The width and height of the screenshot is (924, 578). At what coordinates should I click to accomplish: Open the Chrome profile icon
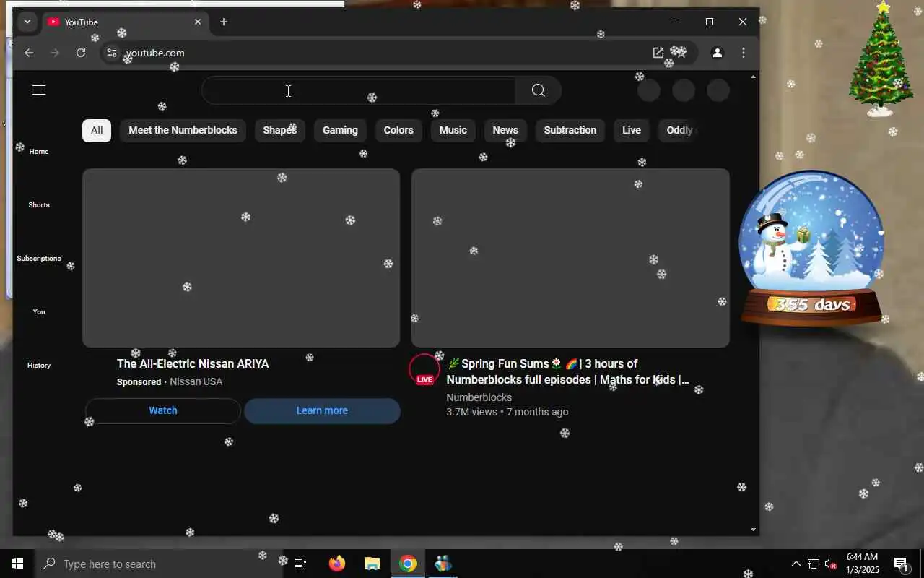[718, 53]
